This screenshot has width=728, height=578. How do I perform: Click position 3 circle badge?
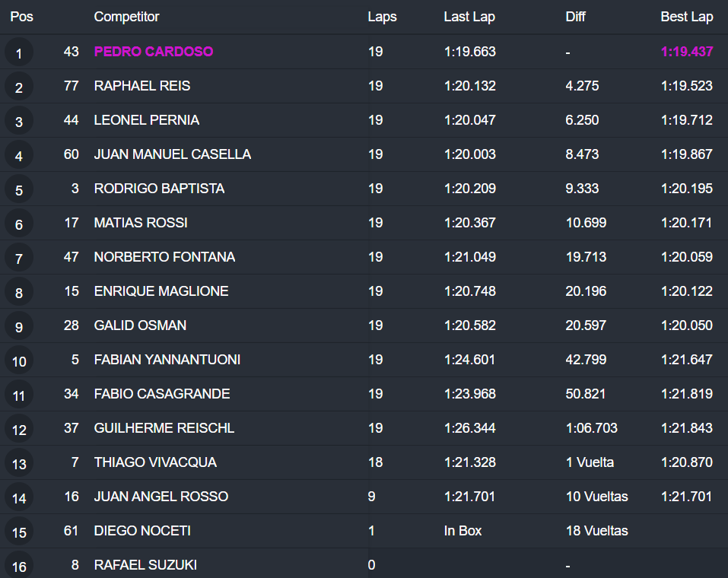19,122
